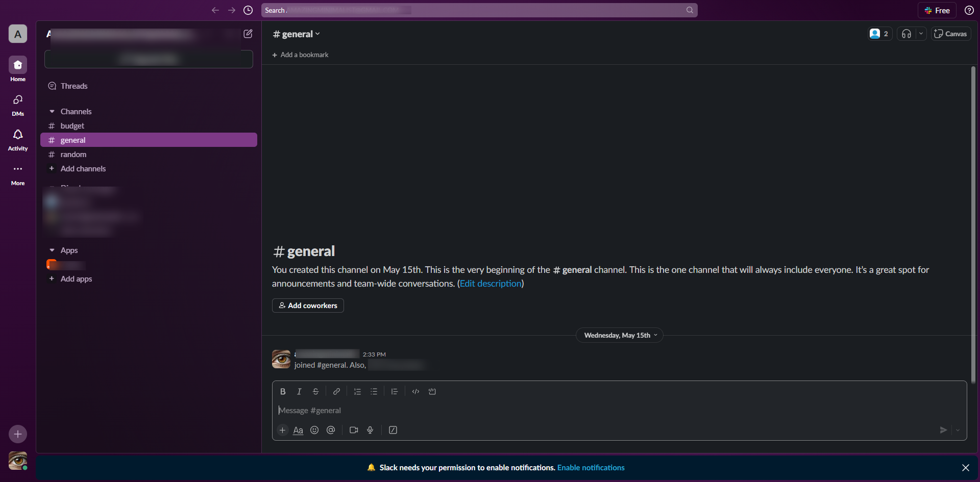Mention someone with the @ icon
The height and width of the screenshot is (482, 980).
[x=331, y=430]
